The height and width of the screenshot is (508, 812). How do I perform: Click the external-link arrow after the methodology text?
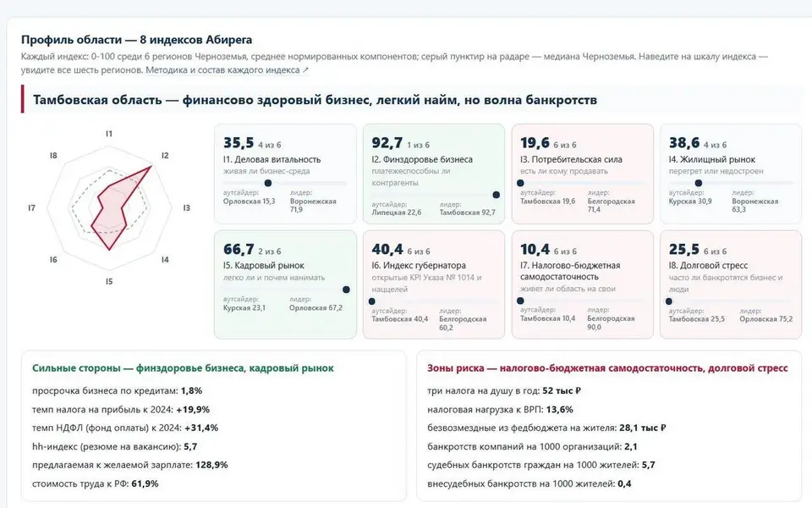pos(305,70)
